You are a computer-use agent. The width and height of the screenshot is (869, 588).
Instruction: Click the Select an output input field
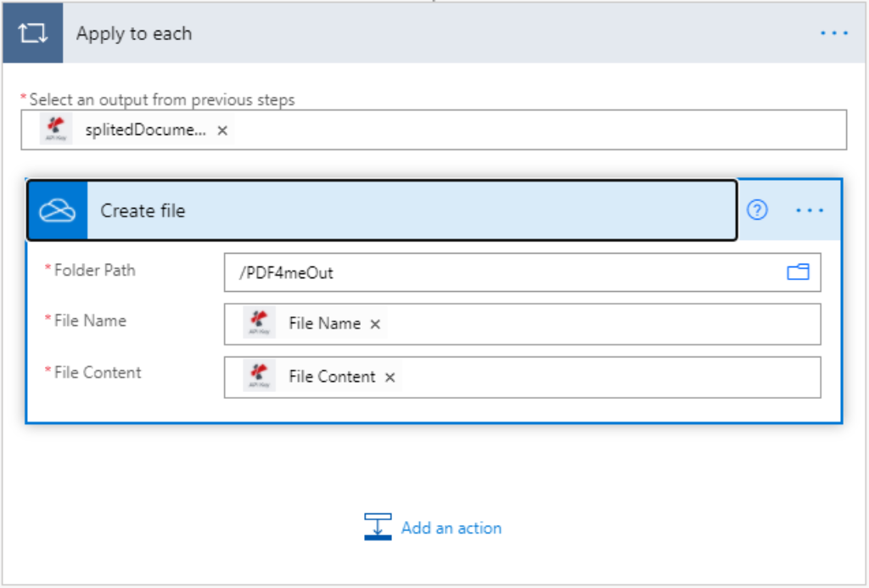[535, 131]
